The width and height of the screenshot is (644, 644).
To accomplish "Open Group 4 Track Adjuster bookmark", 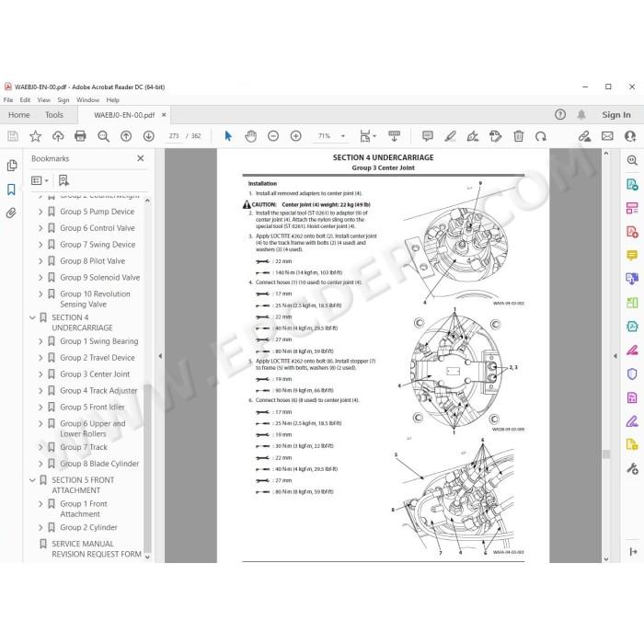I will tap(98, 391).
